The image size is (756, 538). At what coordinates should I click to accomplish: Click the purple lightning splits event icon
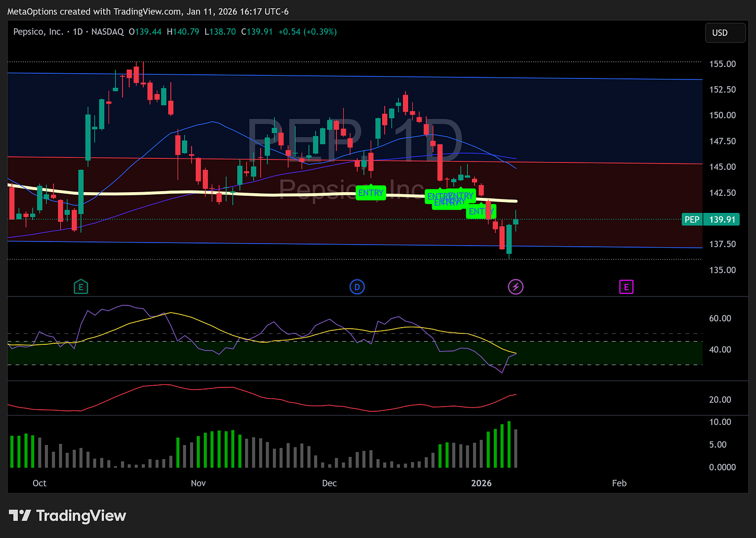515,286
